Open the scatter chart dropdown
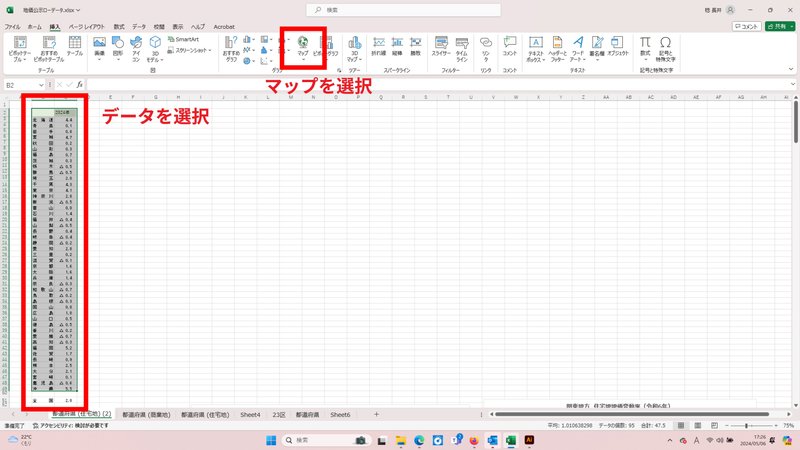Viewport: 800px width, 450px height. (x=266, y=61)
